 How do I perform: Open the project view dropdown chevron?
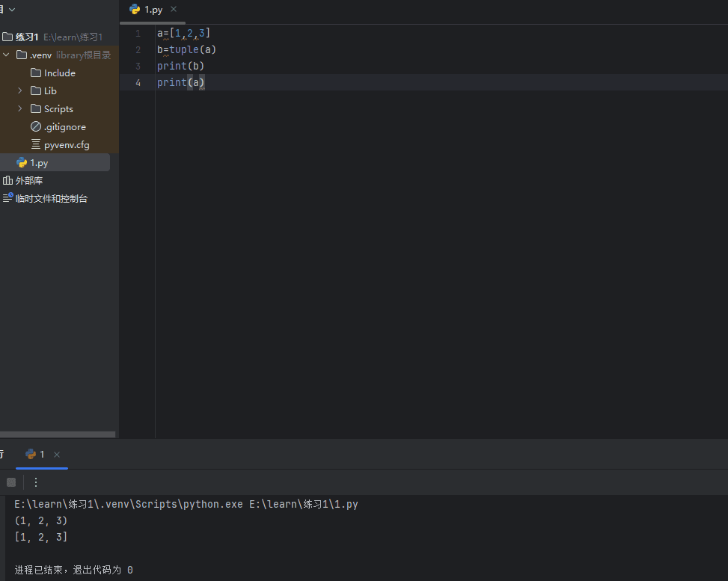click(12, 9)
